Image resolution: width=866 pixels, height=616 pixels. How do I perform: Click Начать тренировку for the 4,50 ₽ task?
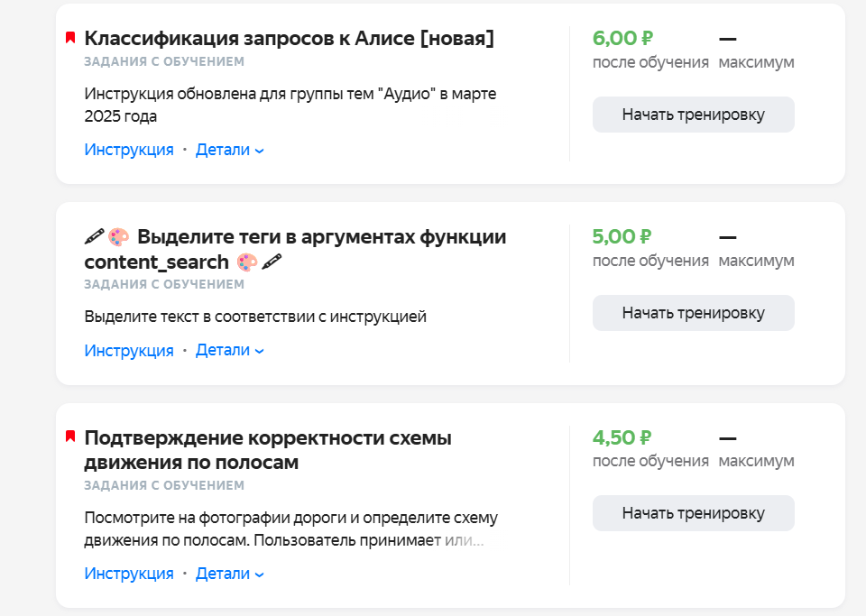pos(693,513)
